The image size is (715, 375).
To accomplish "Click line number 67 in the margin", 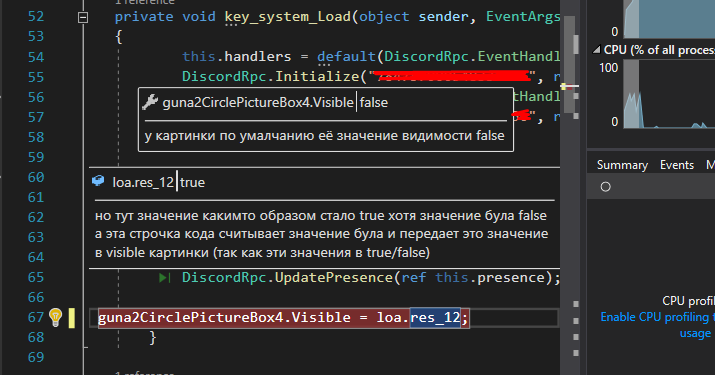I will click(x=36, y=317).
